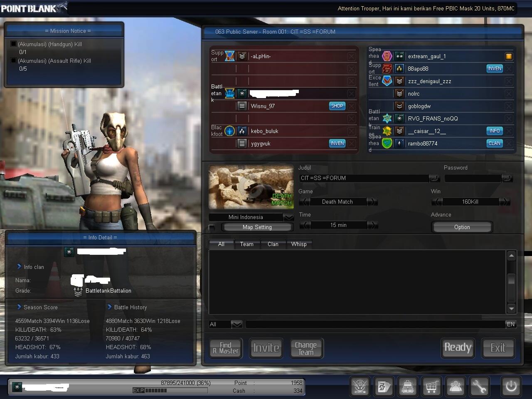532x399 pixels.
Task: Open the Mini Indonesia map dropdown
Action: pyautogui.click(x=288, y=217)
